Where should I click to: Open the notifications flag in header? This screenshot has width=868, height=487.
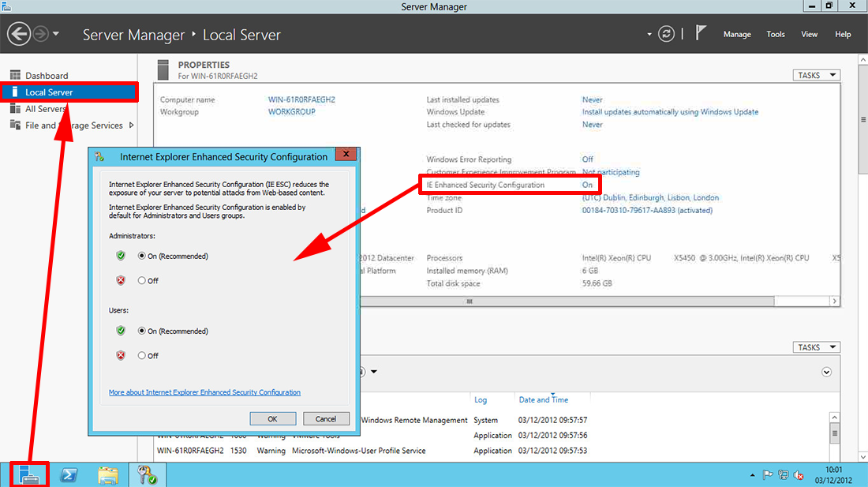point(701,33)
